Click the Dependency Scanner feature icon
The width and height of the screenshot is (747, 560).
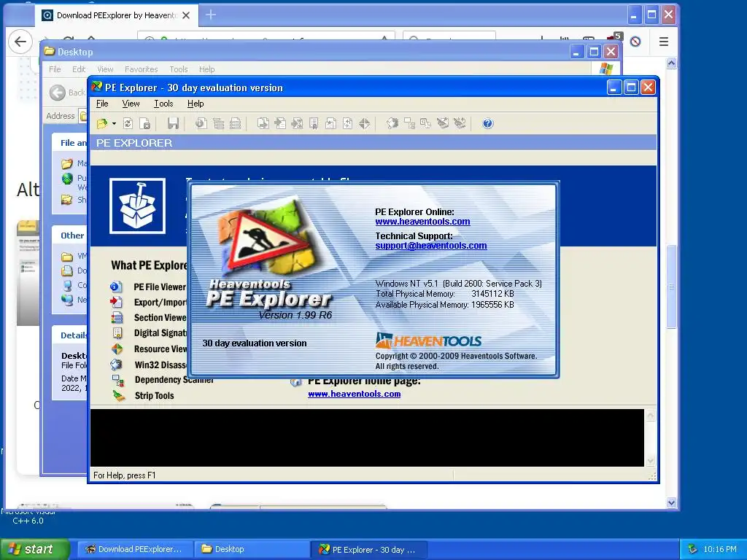pyautogui.click(x=117, y=380)
